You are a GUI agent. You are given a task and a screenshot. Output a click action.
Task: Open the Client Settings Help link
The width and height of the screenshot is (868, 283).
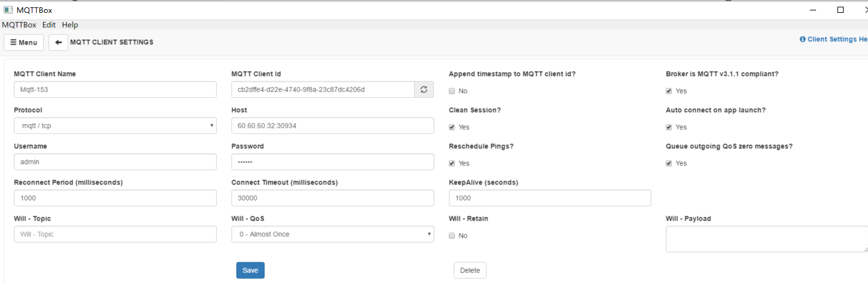pyautogui.click(x=834, y=39)
